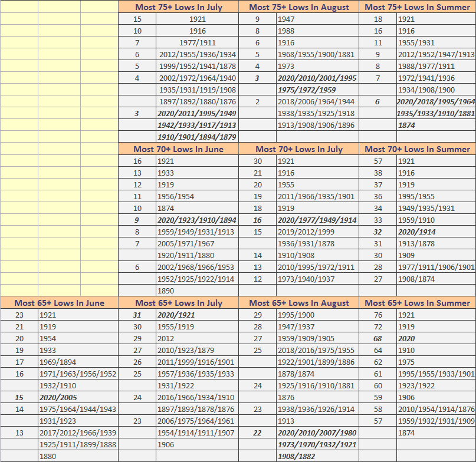Click the 'Most 70+ Lows In June' header
The image size is (476, 462).
point(179,149)
